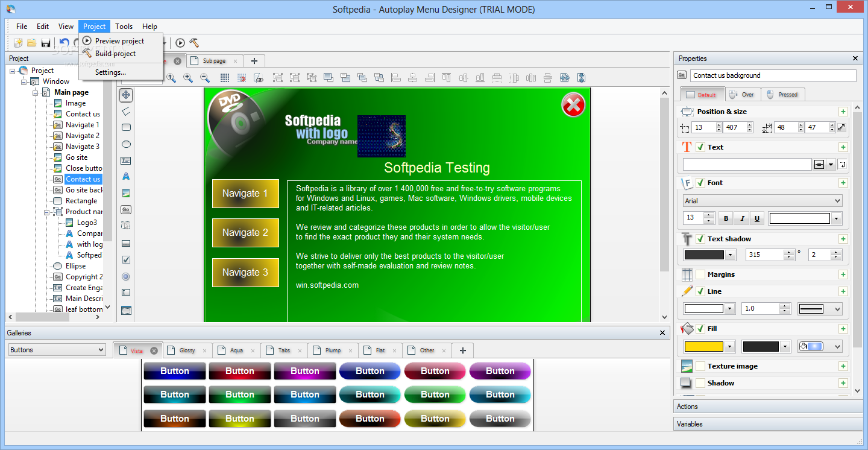Image resolution: width=868 pixels, height=450 pixels.
Task: Open the Arial font dropdown
Action: 763,201
